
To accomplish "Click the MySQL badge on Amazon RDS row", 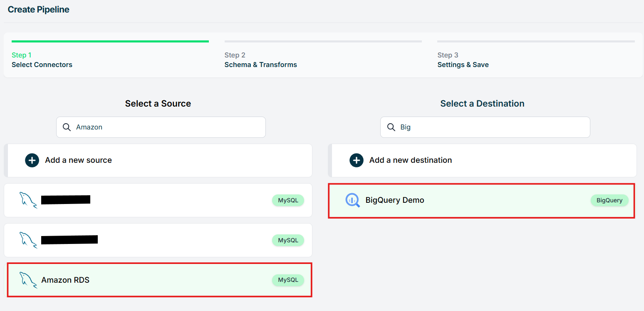I will 288,280.
